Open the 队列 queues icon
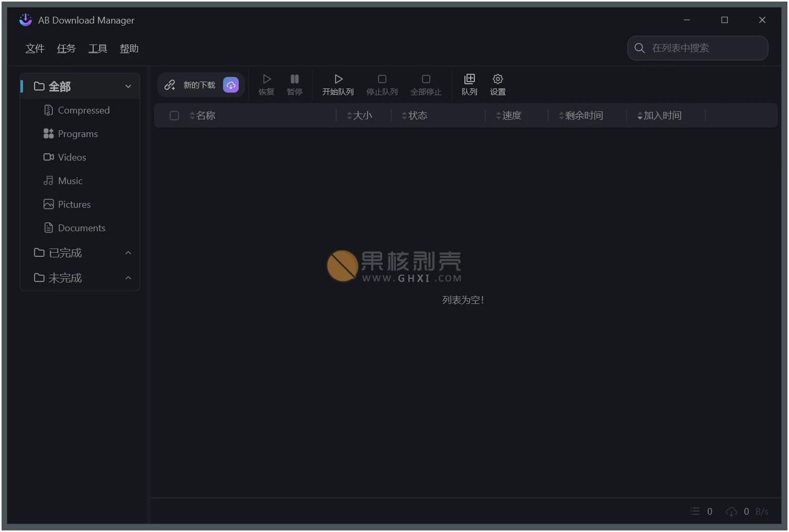 pyautogui.click(x=470, y=79)
